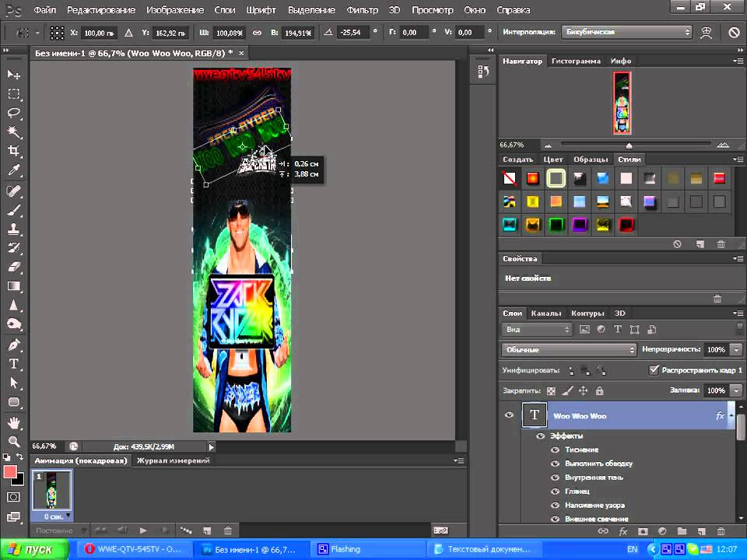Toggle the link width and height icon

coord(258,33)
